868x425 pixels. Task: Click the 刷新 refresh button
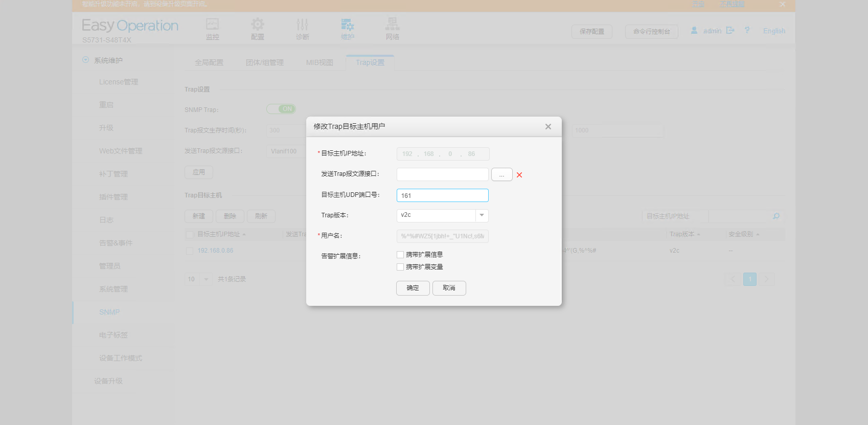[x=261, y=216]
